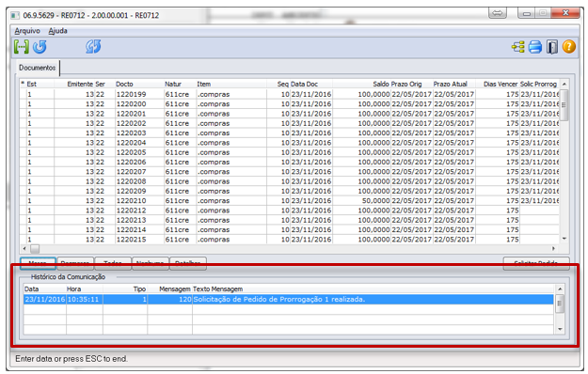Image resolution: width=588 pixels, height=374 pixels.
Task: Click the documents table vertical scrollbar thumb
Action: [x=564, y=105]
